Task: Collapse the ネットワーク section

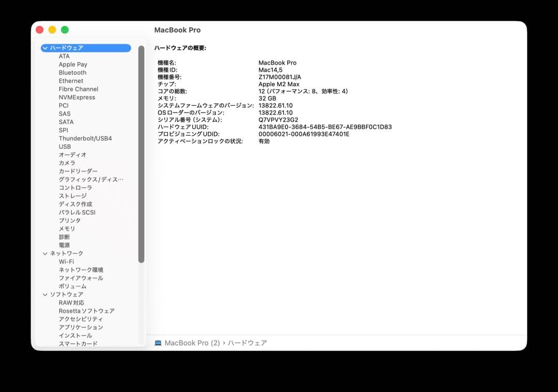Action: pos(45,253)
